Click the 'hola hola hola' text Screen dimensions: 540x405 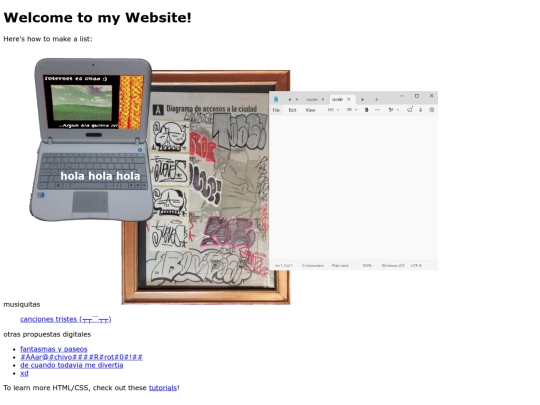(x=100, y=176)
